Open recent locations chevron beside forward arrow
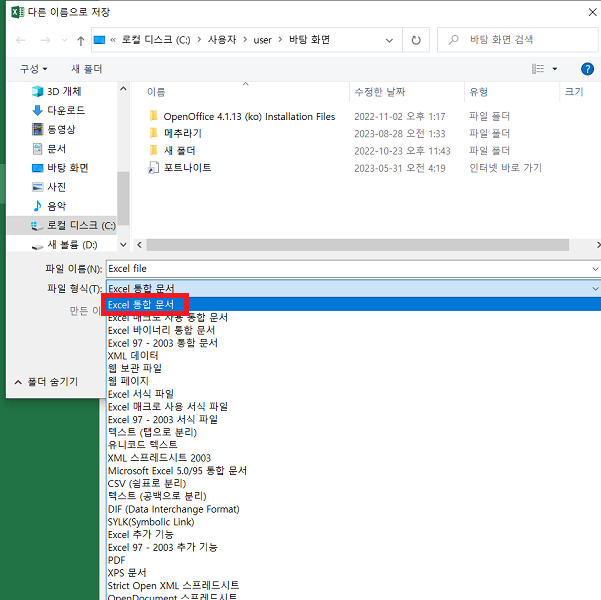 [x=64, y=40]
